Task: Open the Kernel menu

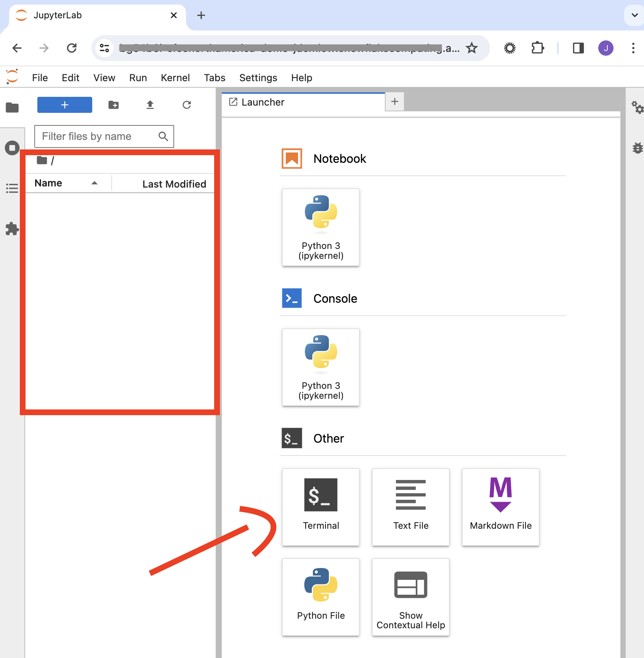Action: pos(175,78)
